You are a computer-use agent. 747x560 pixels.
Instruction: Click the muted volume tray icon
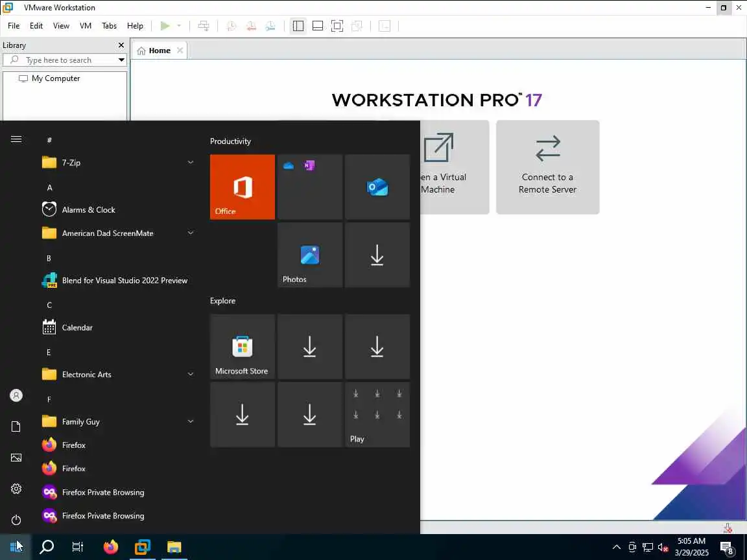[x=663, y=547]
